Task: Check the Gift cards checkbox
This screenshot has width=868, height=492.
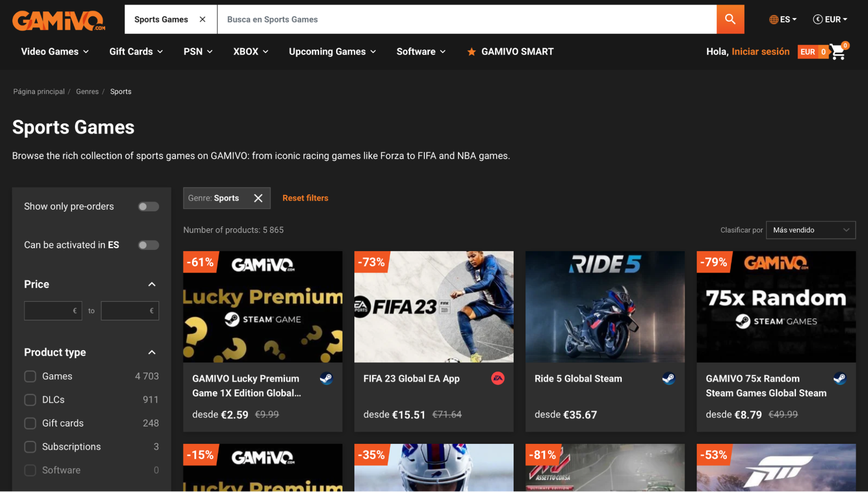Action: [x=30, y=423]
